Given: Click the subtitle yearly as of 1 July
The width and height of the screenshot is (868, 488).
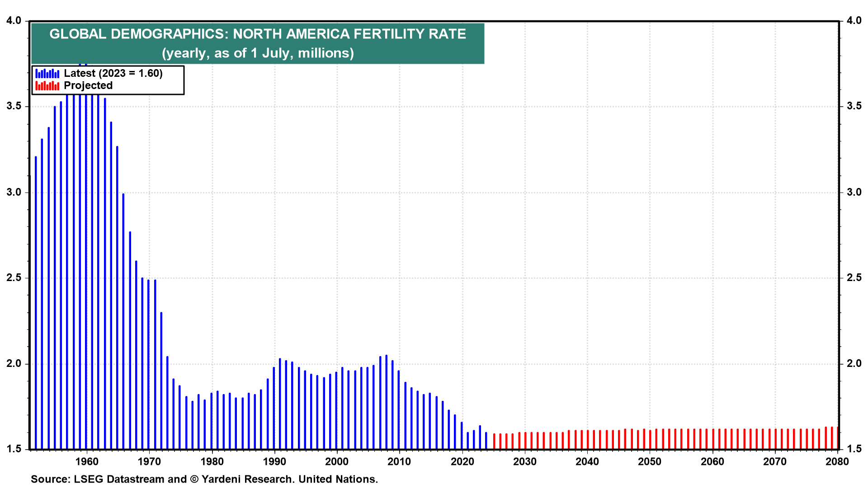Looking at the screenshot, I should (x=258, y=53).
